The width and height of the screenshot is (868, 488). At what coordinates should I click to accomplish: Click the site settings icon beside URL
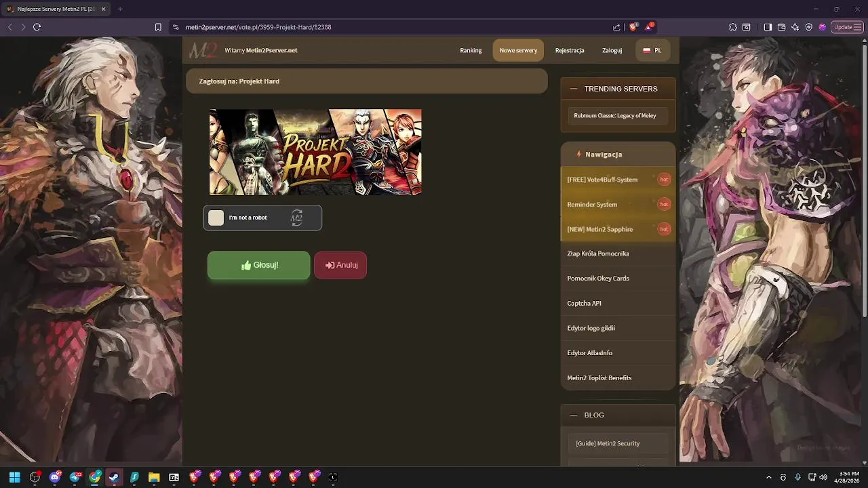(x=176, y=27)
